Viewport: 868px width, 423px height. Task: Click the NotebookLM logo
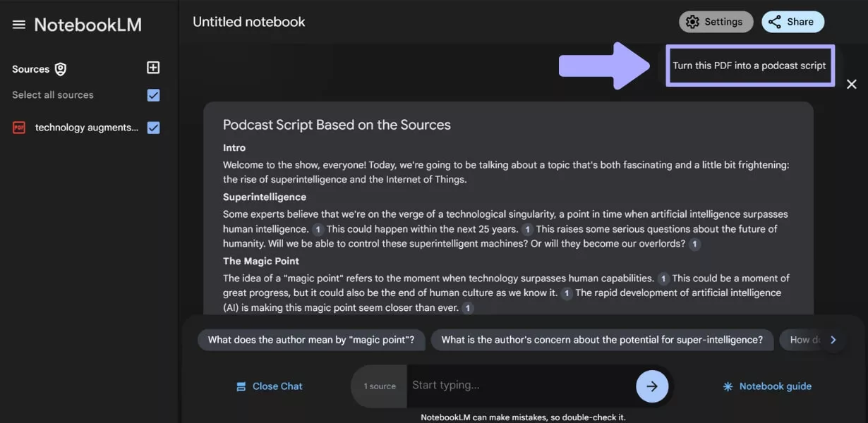pyautogui.click(x=92, y=23)
